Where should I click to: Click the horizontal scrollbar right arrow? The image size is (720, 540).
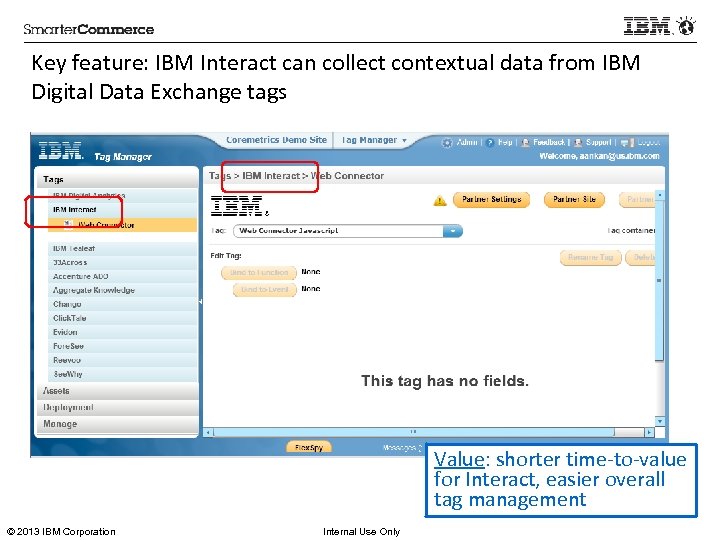coord(649,432)
